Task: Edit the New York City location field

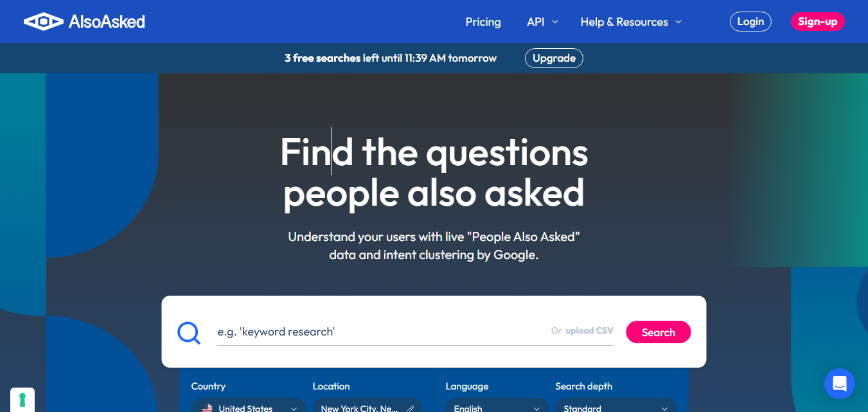Action: pyautogui.click(x=368, y=406)
